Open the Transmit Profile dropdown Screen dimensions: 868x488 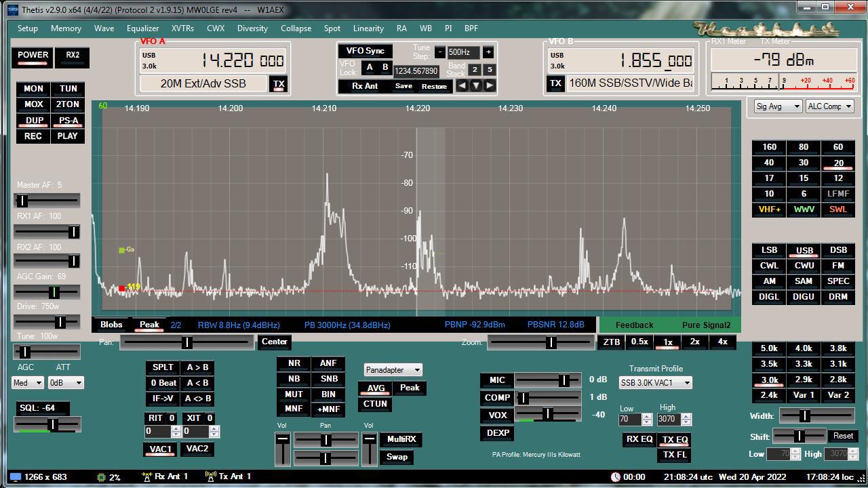pos(655,383)
